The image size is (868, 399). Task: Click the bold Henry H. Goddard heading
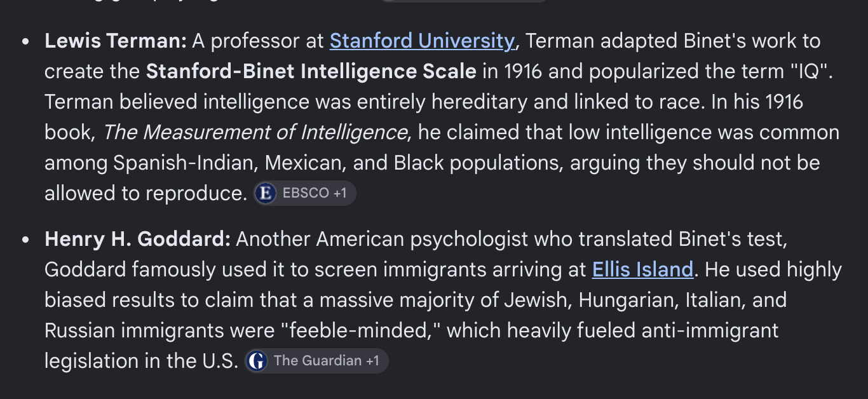point(138,240)
